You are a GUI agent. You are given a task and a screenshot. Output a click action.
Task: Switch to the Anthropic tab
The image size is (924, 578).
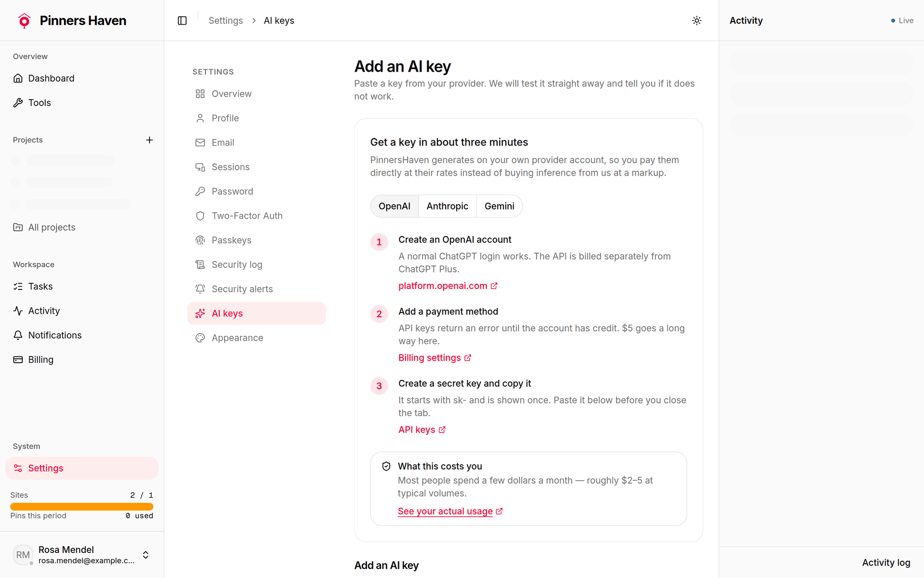coord(447,206)
